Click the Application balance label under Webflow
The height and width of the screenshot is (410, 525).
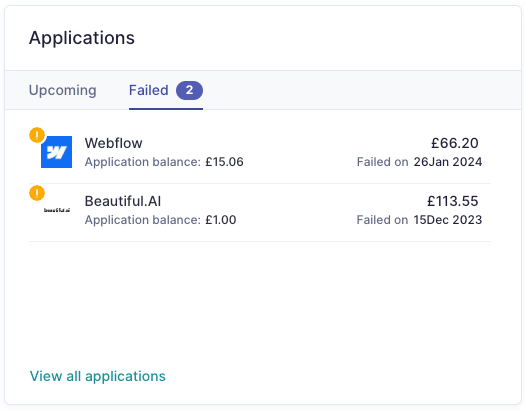[143, 162]
